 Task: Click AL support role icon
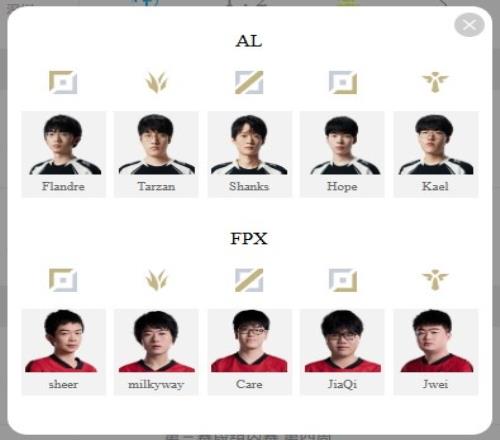435,82
